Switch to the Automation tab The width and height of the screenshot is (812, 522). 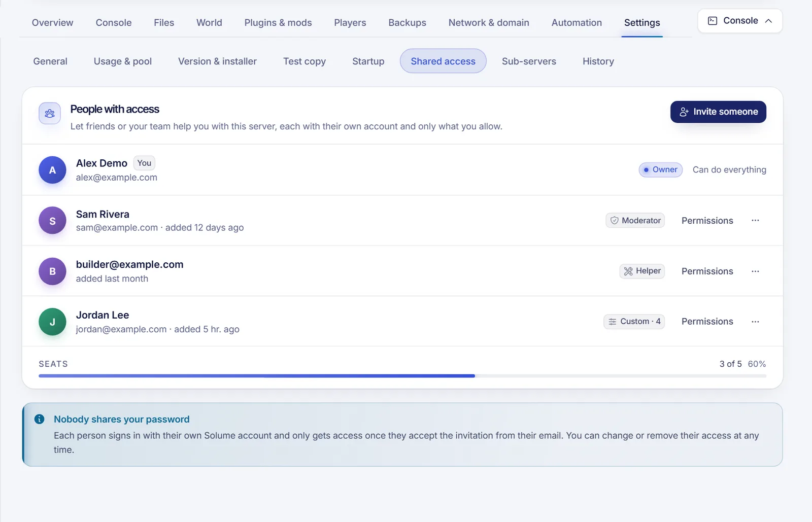point(577,23)
